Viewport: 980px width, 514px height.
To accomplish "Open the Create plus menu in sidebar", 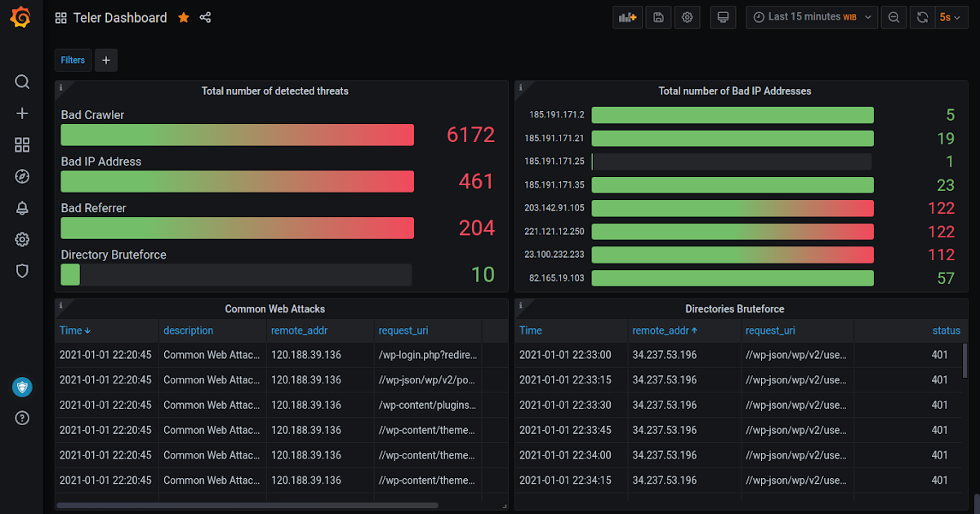I will (x=22, y=113).
